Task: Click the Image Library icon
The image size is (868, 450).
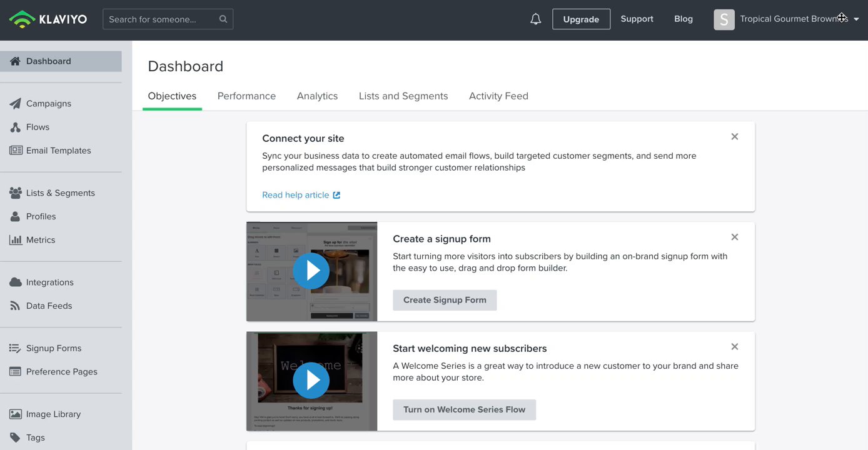Action: pos(16,414)
